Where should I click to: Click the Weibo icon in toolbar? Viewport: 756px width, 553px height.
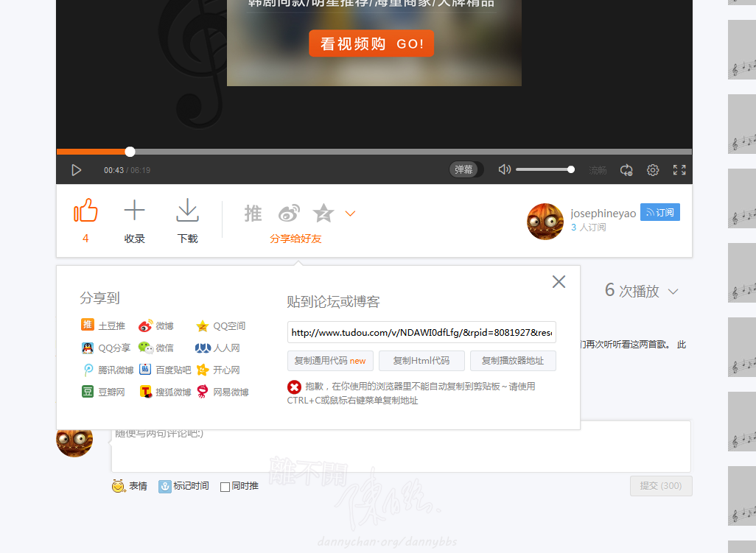tap(289, 213)
